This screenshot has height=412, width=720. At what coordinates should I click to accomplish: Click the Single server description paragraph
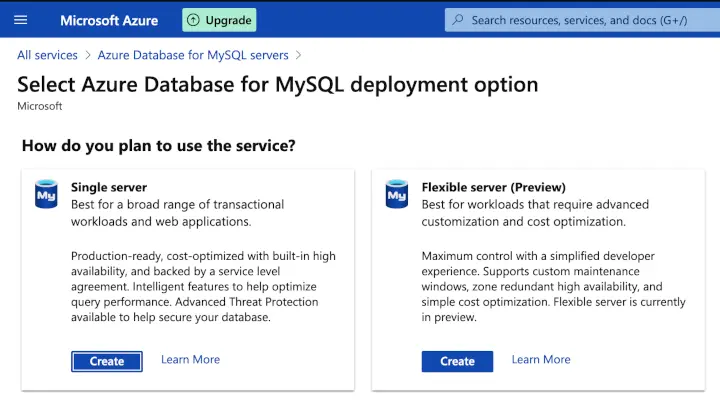pos(203,287)
